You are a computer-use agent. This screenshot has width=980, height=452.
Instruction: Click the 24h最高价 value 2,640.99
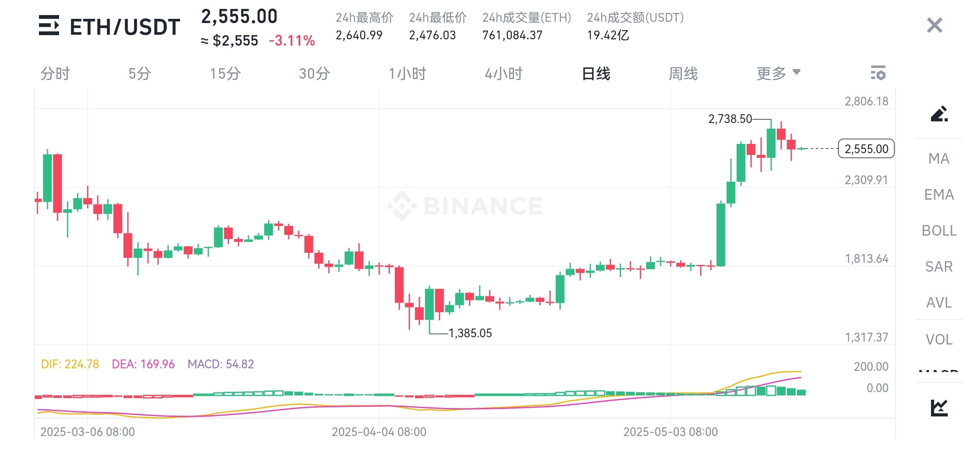tap(358, 36)
